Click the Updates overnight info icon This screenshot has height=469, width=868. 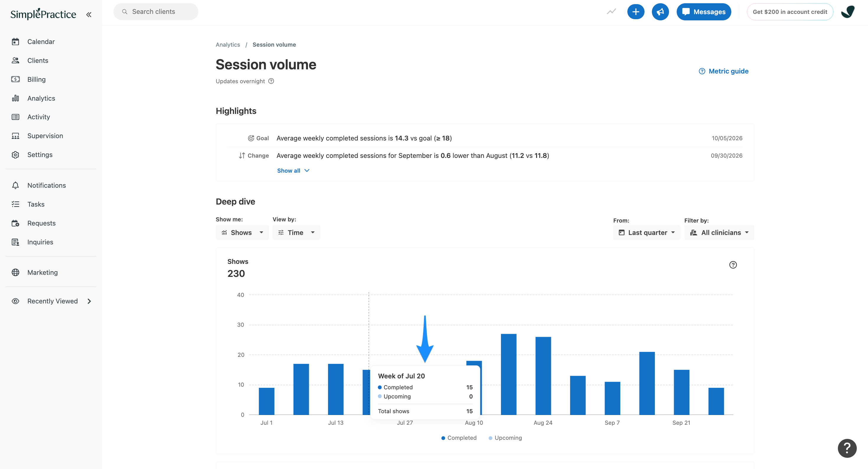(x=271, y=81)
